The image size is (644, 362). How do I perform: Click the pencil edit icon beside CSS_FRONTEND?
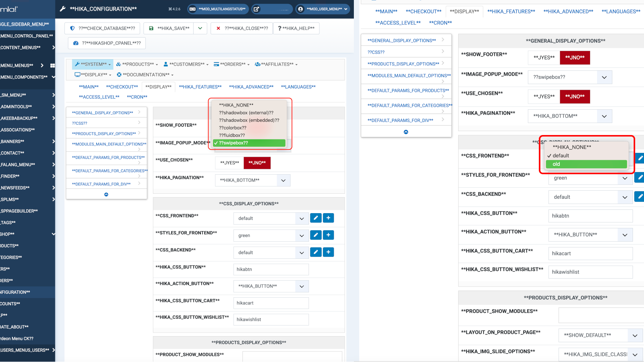[316, 218]
